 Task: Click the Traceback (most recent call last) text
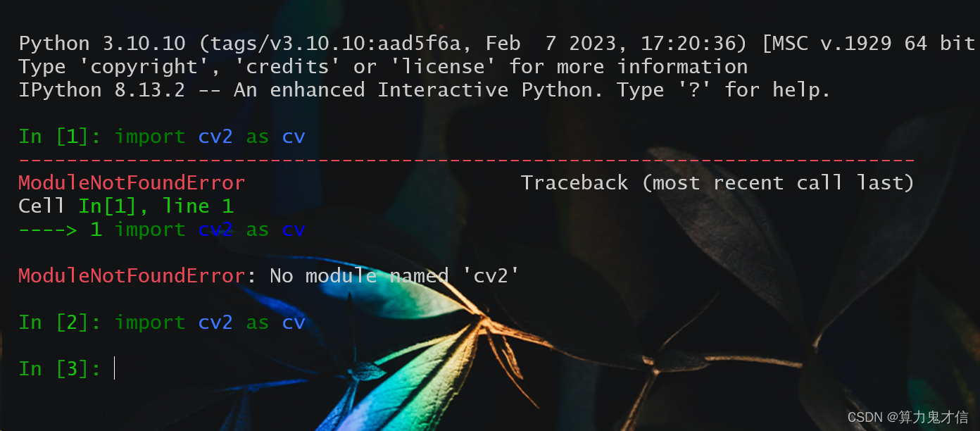point(717,183)
